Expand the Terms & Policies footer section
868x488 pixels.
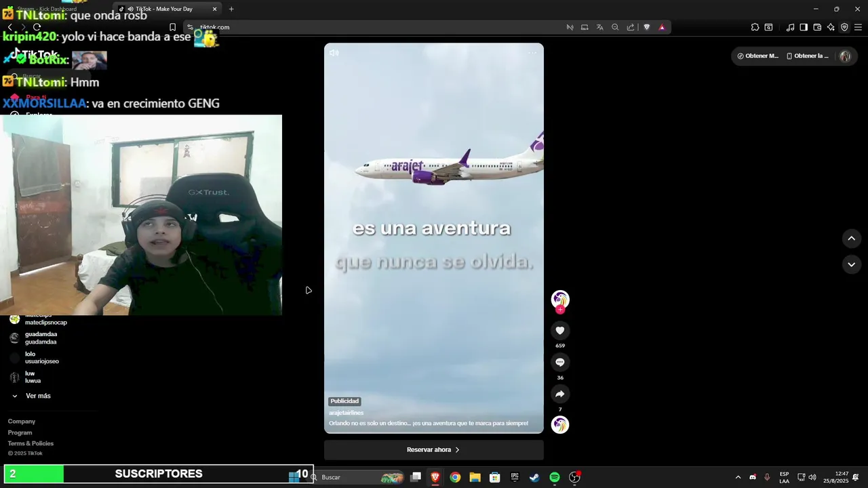[31, 443]
